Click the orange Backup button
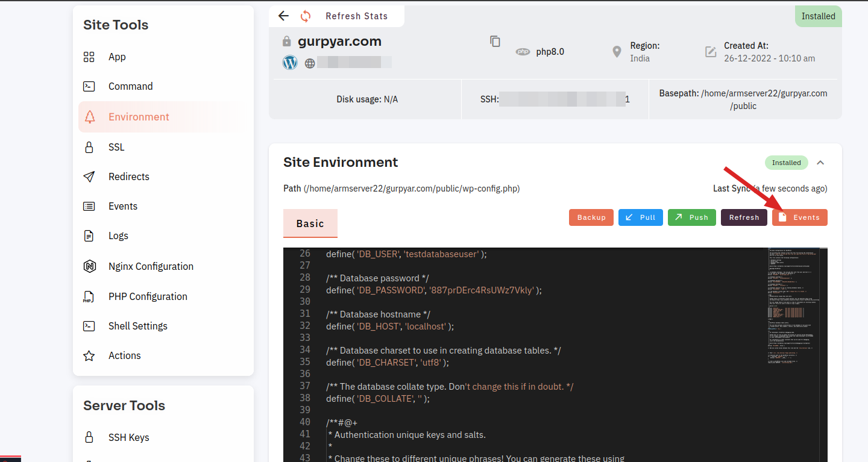The image size is (868, 462). point(591,217)
